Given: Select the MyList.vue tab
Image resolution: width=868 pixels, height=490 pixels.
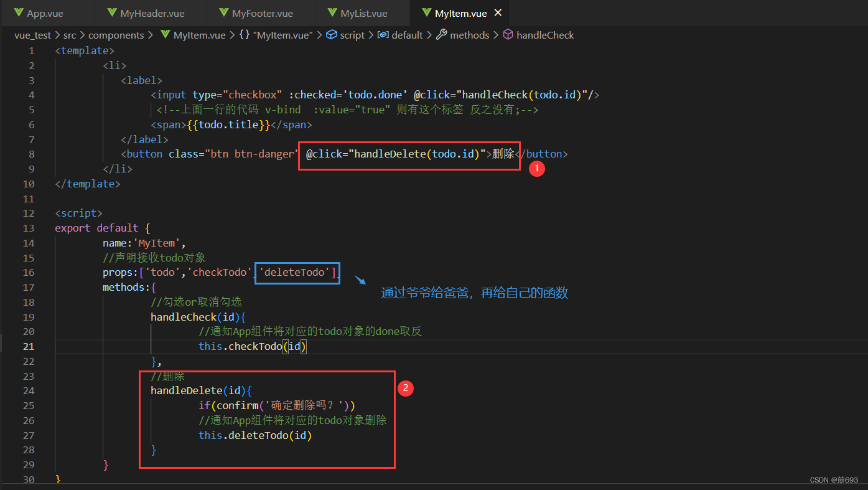Looking at the screenshot, I should 363,12.
